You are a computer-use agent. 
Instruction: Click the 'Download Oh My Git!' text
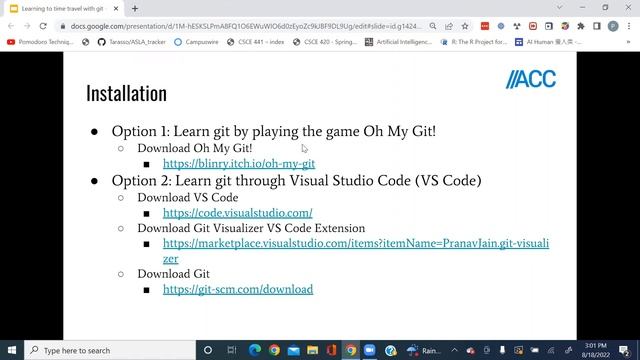pyautogui.click(x=195, y=148)
